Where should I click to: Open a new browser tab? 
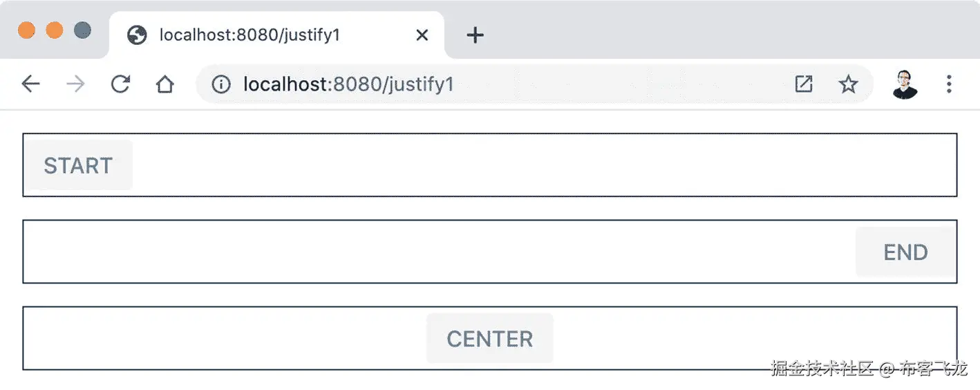point(475,35)
